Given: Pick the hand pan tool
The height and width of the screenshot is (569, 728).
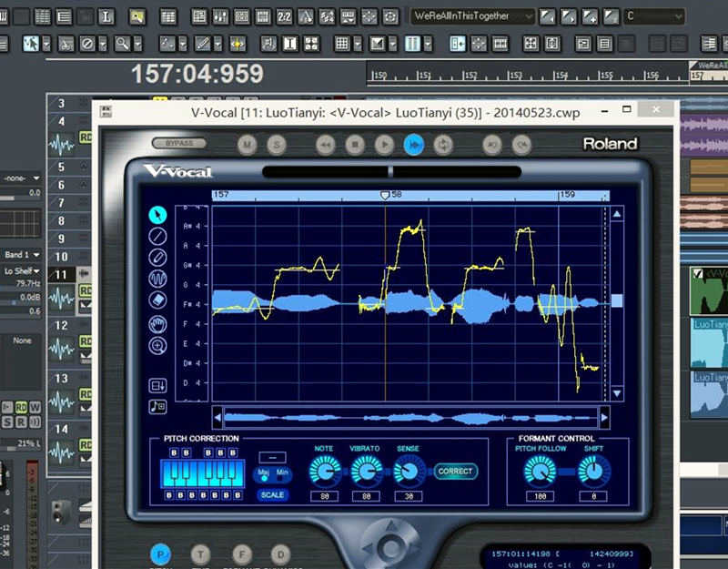Looking at the screenshot, I should [157, 324].
